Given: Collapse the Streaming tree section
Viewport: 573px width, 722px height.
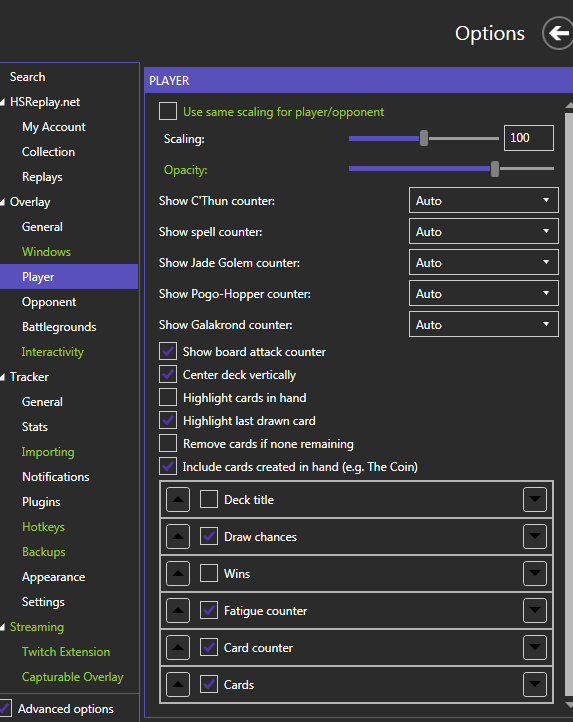Looking at the screenshot, I should click(x=3, y=627).
